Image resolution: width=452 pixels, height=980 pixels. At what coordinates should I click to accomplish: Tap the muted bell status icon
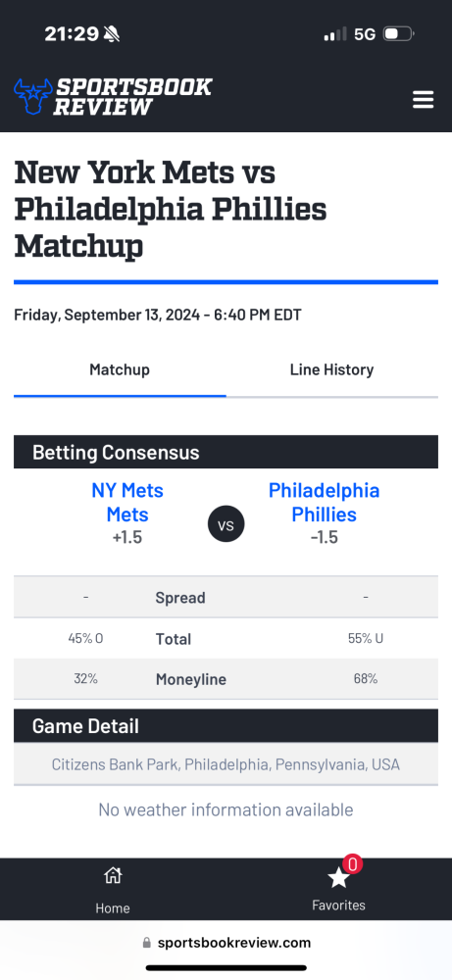click(112, 33)
